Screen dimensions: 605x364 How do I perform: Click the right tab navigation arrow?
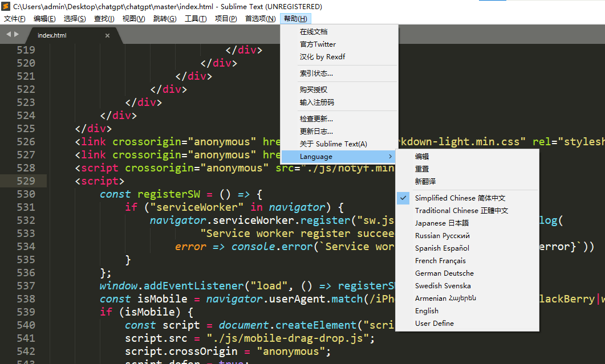16,34
